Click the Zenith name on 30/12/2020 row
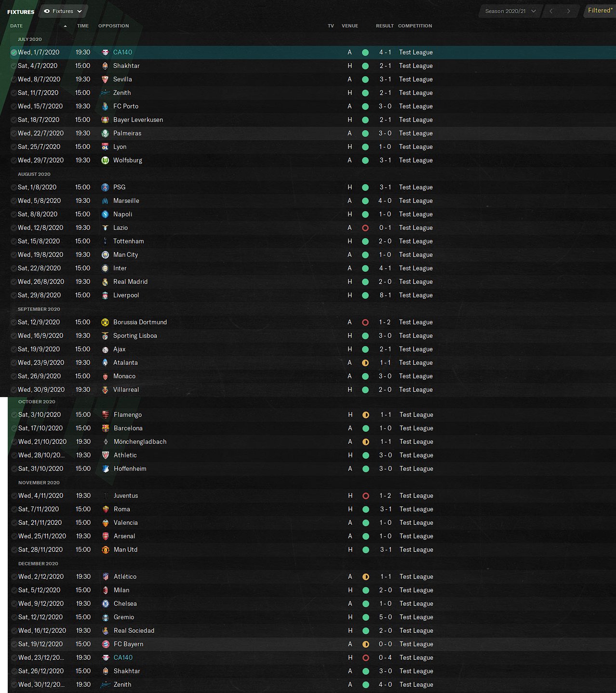Viewport: 616px width, 693px height. click(x=122, y=684)
